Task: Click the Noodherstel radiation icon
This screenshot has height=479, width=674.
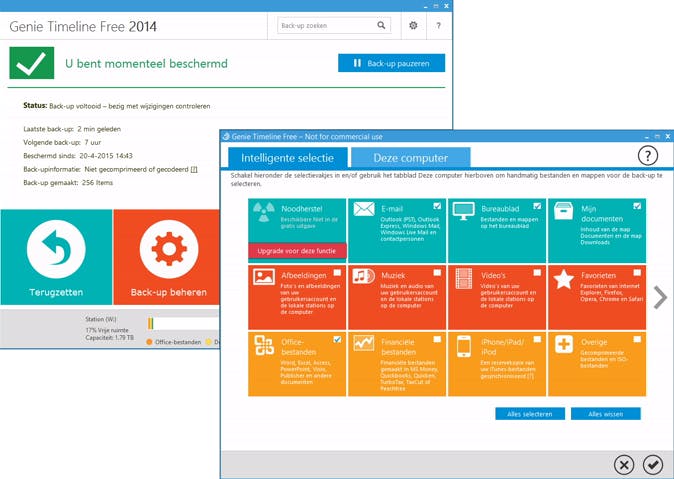Action: [263, 212]
